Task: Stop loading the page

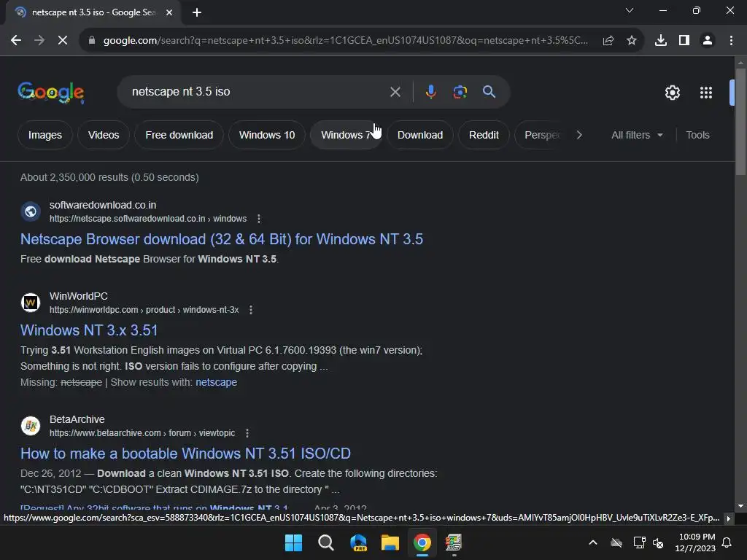Action: pyautogui.click(x=63, y=41)
